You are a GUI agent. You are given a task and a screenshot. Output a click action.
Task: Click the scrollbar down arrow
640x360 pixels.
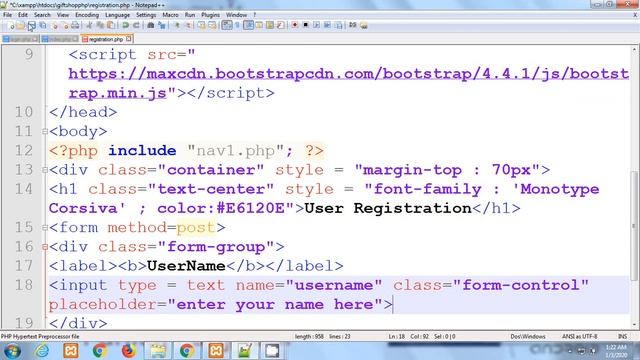pos(634,325)
